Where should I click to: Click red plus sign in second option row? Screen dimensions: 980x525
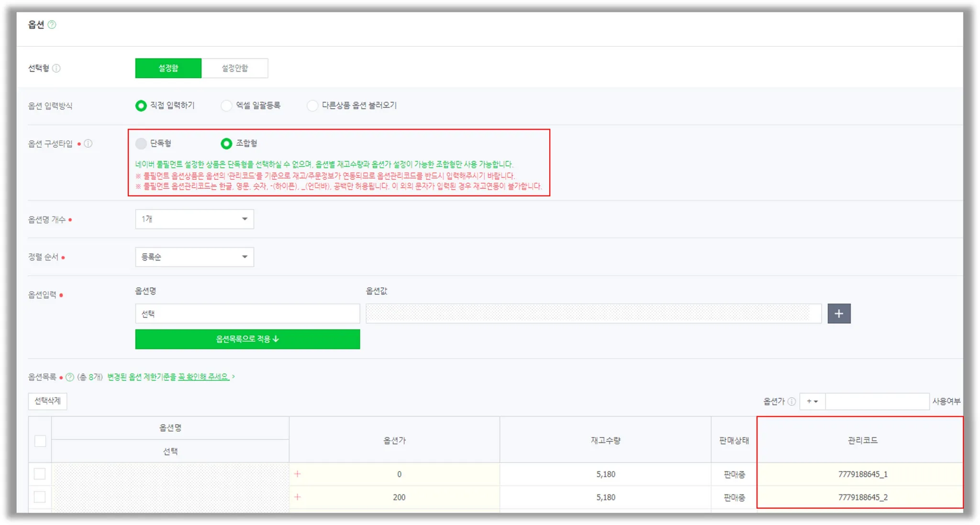click(298, 497)
